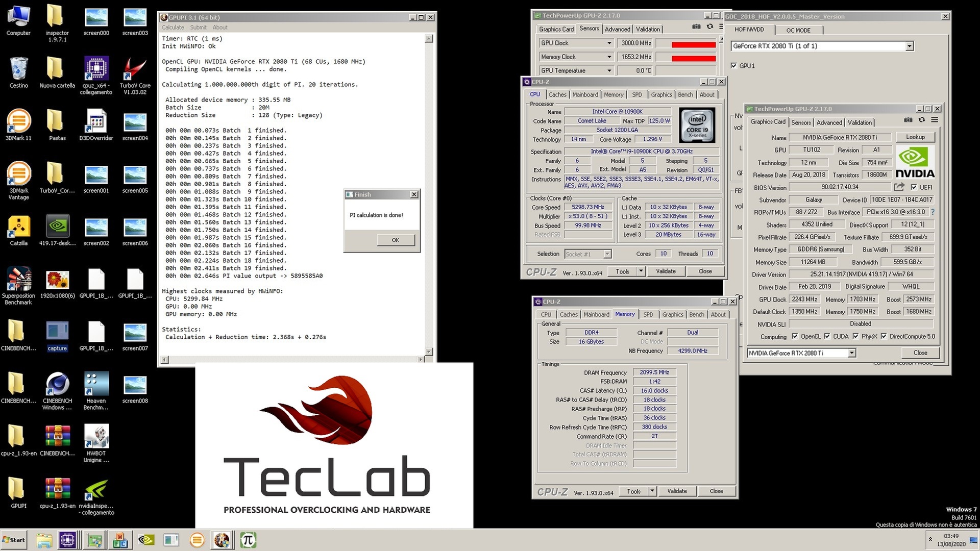Toggle the CUDA computing checkbox
Screen dimensions: 980x551
[827, 336]
